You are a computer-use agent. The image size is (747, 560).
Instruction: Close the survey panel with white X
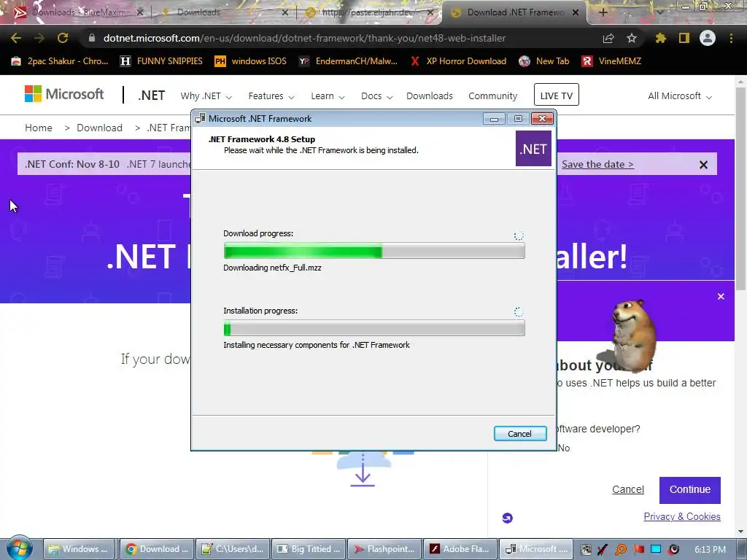(x=721, y=296)
